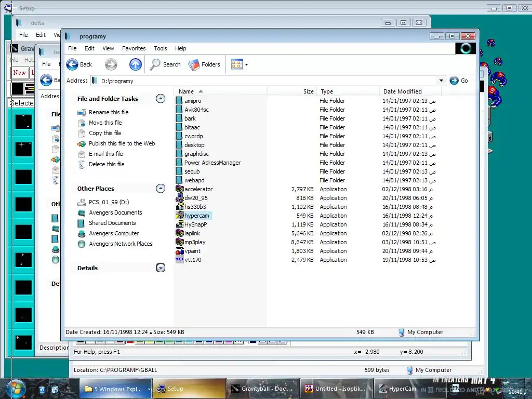Toggle the Folders pane in programy
The height and width of the screenshot is (399, 532).
point(204,64)
